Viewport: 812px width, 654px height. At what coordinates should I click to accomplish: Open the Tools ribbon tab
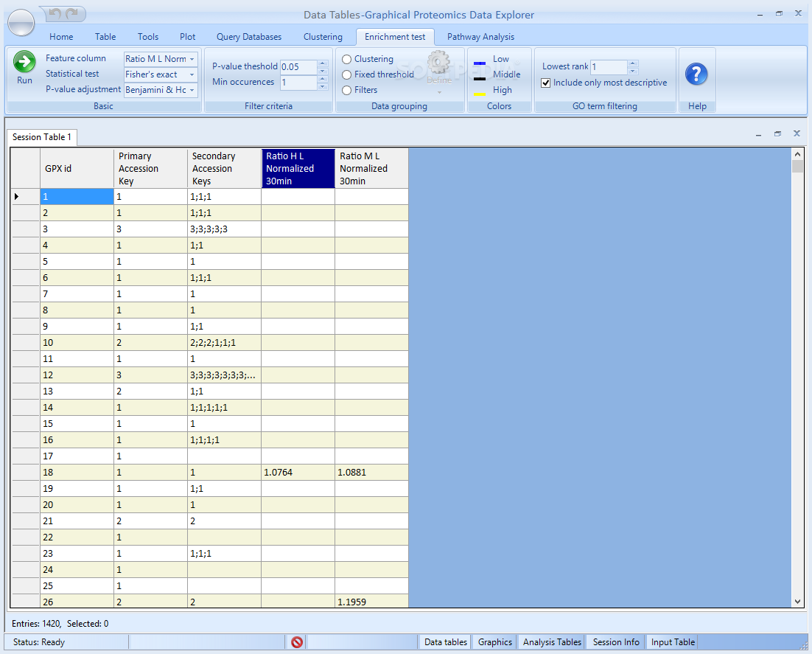point(148,37)
